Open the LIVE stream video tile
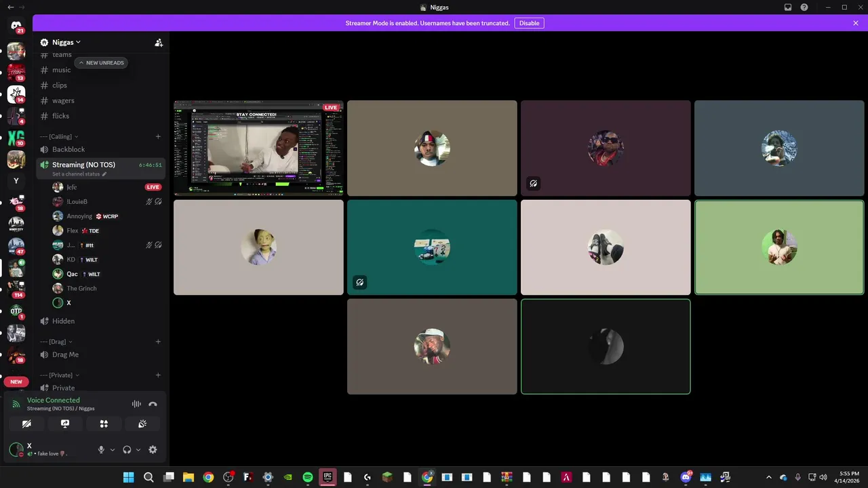 [258, 148]
